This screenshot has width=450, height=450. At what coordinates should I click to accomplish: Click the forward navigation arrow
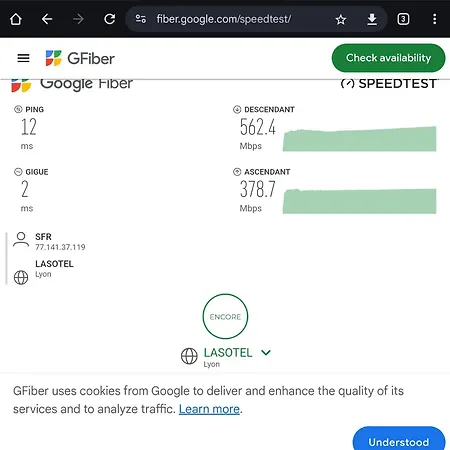[78, 19]
